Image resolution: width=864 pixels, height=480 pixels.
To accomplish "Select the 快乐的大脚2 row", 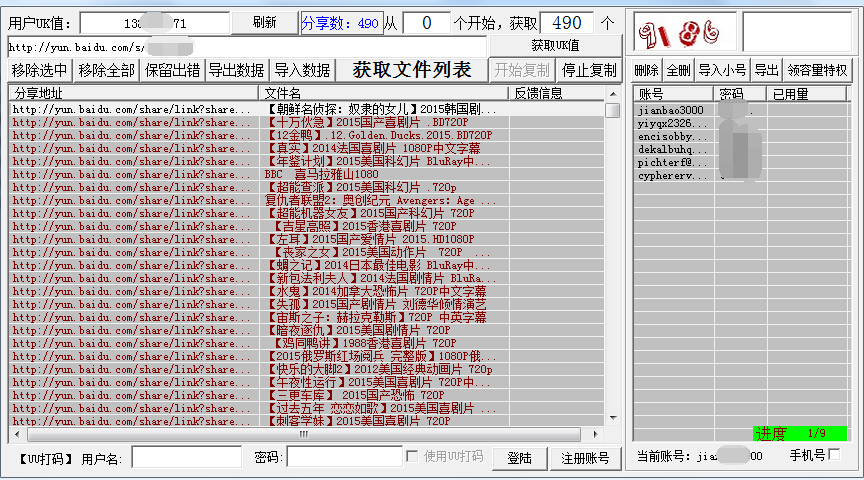I will (x=307, y=369).
